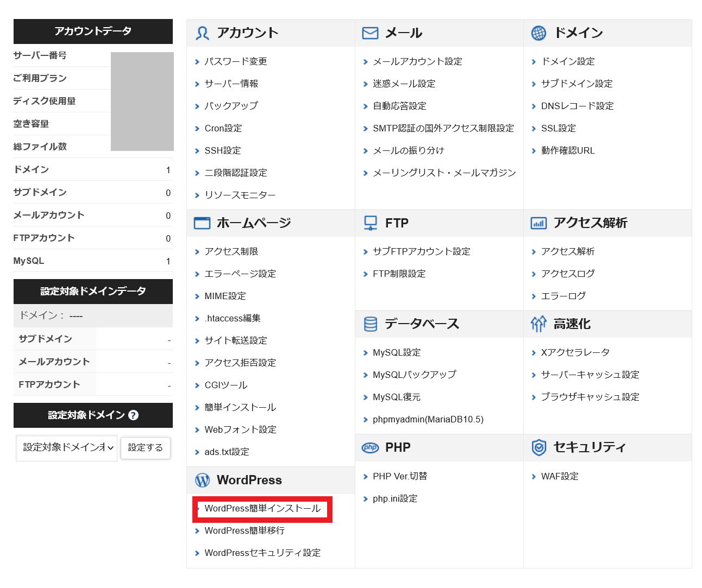Open php.ini設定 link
702x588 pixels.
(x=395, y=498)
